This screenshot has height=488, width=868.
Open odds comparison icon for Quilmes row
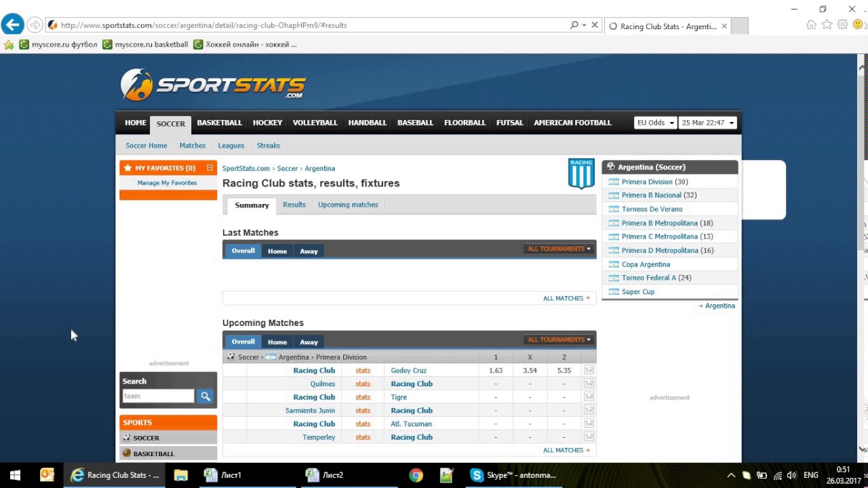(589, 384)
